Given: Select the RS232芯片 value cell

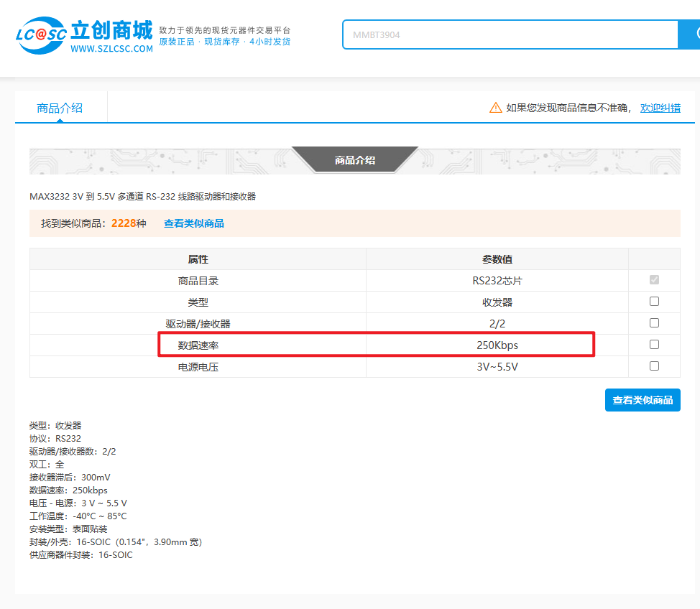Looking at the screenshot, I should 497,281.
